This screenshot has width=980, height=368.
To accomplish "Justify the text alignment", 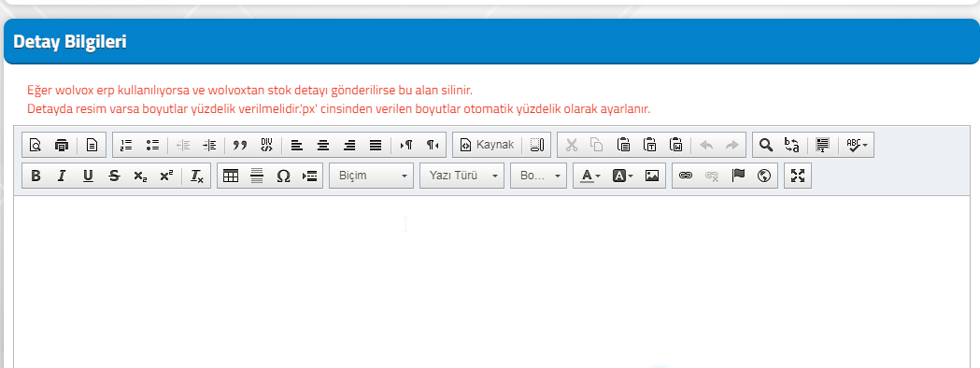I will click(x=376, y=145).
